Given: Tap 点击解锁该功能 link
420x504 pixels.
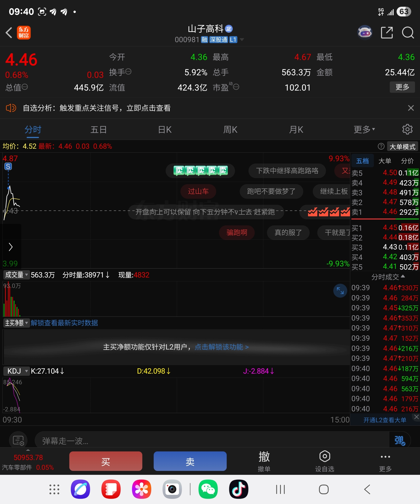Looking at the screenshot, I should click(221, 347).
